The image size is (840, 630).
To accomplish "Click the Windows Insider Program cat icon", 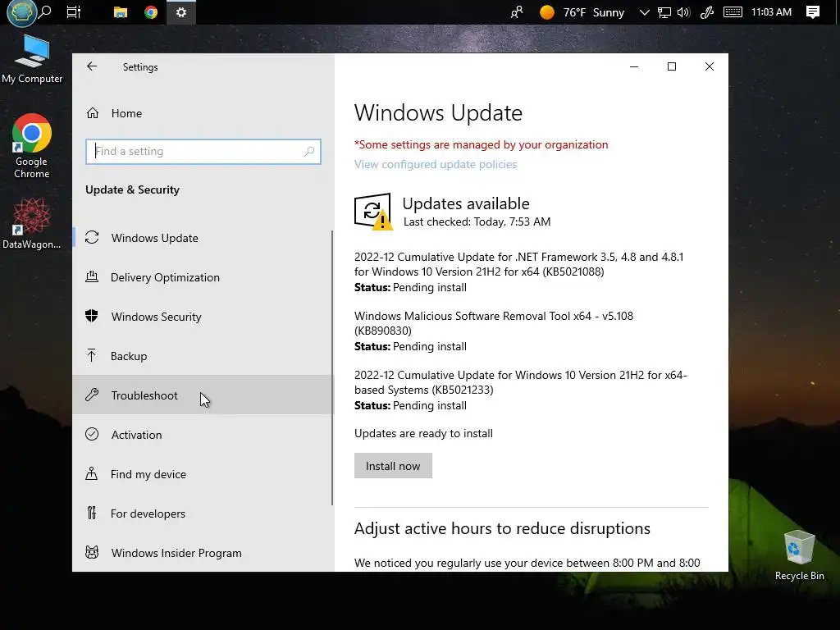I will pos(92,552).
